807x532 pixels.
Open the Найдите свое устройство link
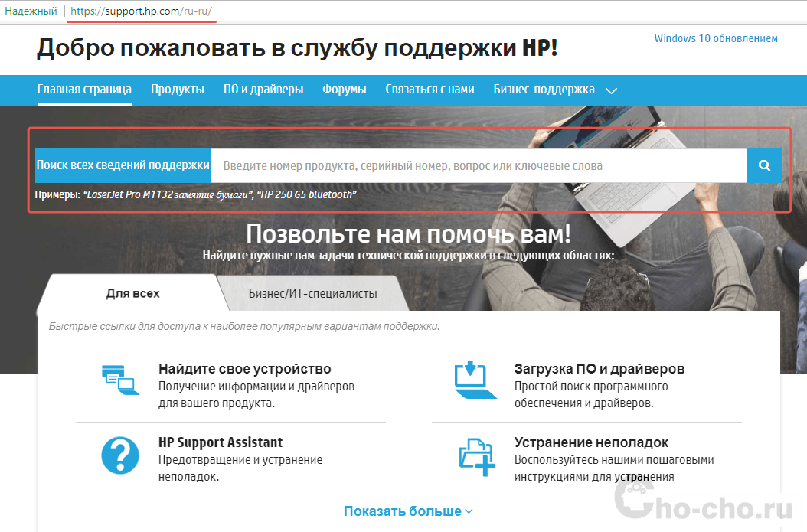coord(244,369)
